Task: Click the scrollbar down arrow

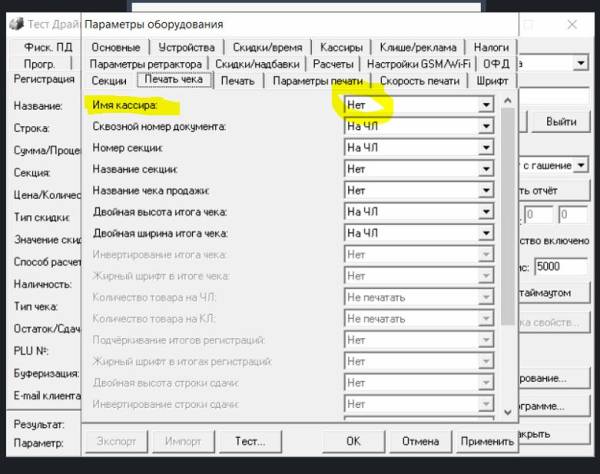Action: coord(508,412)
